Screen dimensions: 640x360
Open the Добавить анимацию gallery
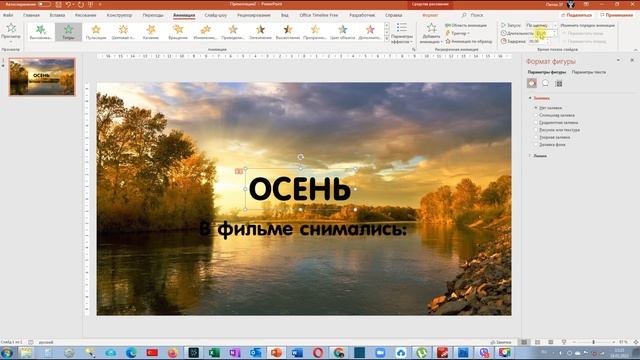tap(431, 33)
